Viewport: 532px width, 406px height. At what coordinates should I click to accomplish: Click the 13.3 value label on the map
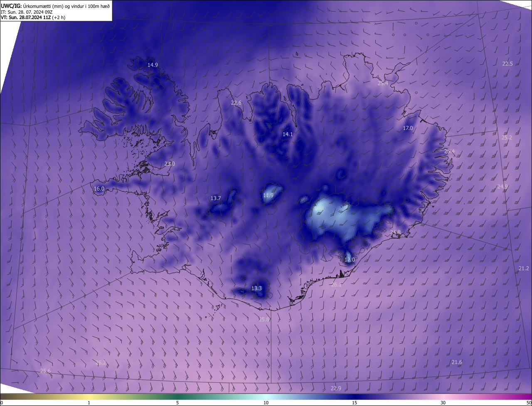pos(256,288)
